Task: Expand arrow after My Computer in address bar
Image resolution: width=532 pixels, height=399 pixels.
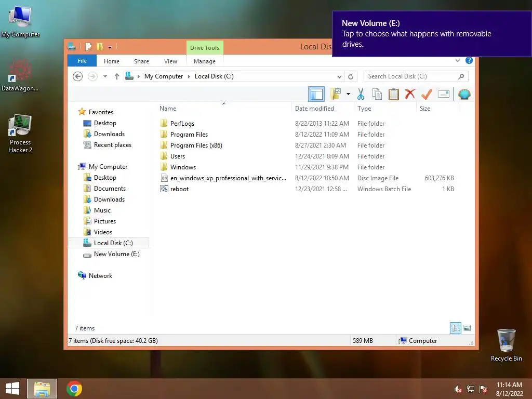Action: click(189, 76)
